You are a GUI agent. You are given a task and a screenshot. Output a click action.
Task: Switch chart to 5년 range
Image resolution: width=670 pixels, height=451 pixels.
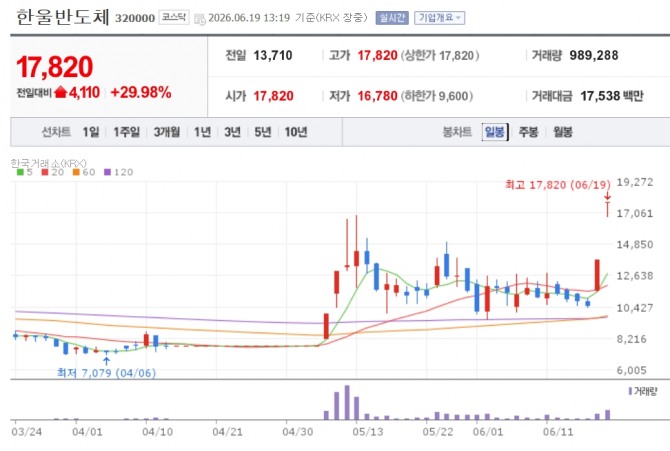click(x=263, y=132)
